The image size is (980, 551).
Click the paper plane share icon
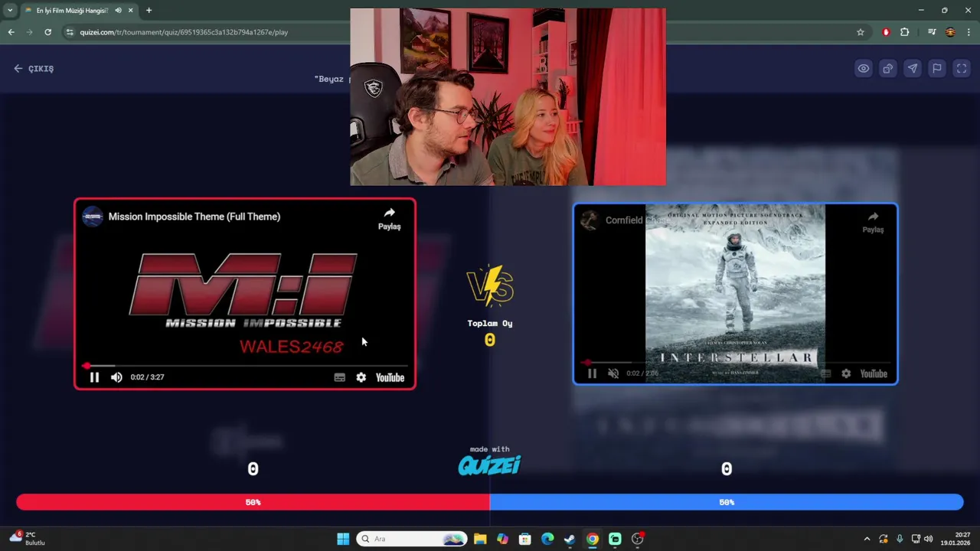pos(913,68)
